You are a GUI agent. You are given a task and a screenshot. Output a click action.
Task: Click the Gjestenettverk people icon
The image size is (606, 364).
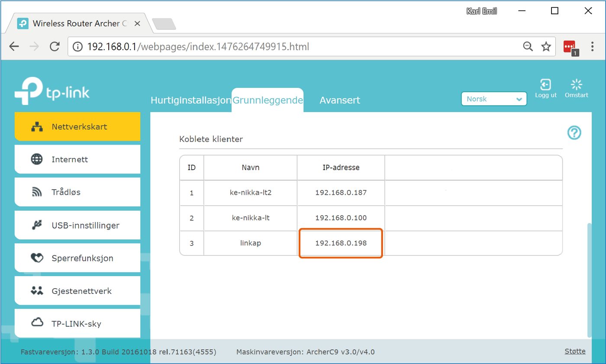(38, 291)
